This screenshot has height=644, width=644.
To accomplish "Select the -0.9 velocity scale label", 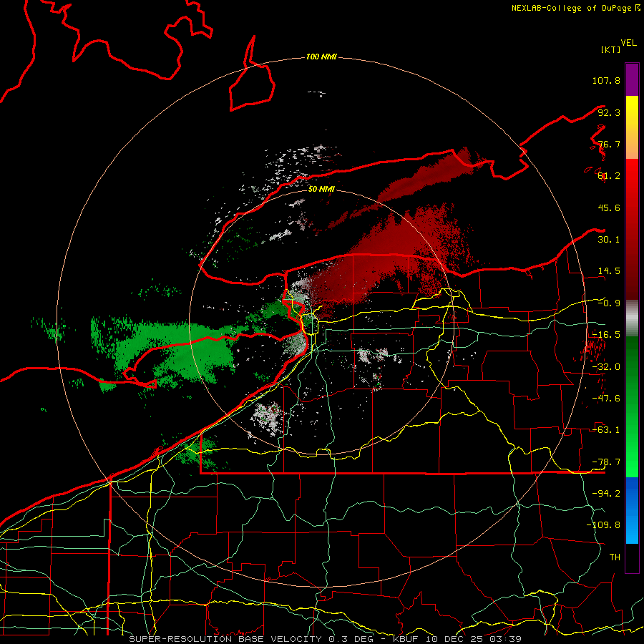I will coord(609,303).
